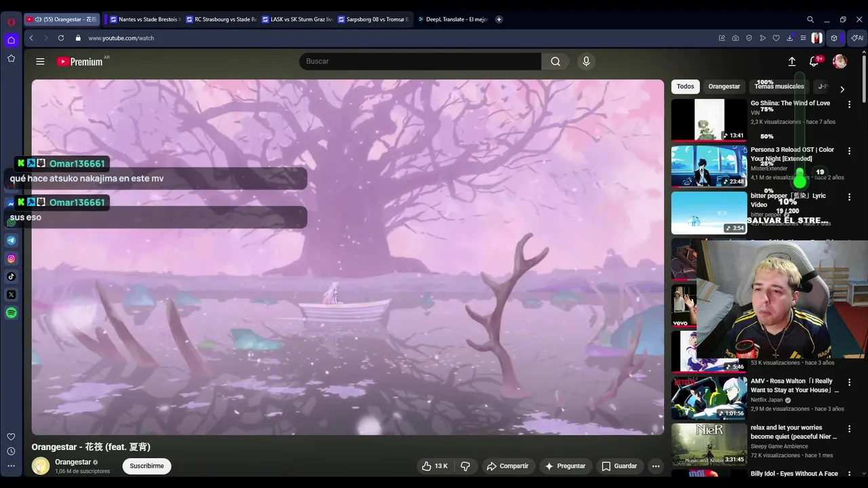Open the edit/note pencil icon in address bar
The height and width of the screenshot is (488, 868).
point(722,38)
